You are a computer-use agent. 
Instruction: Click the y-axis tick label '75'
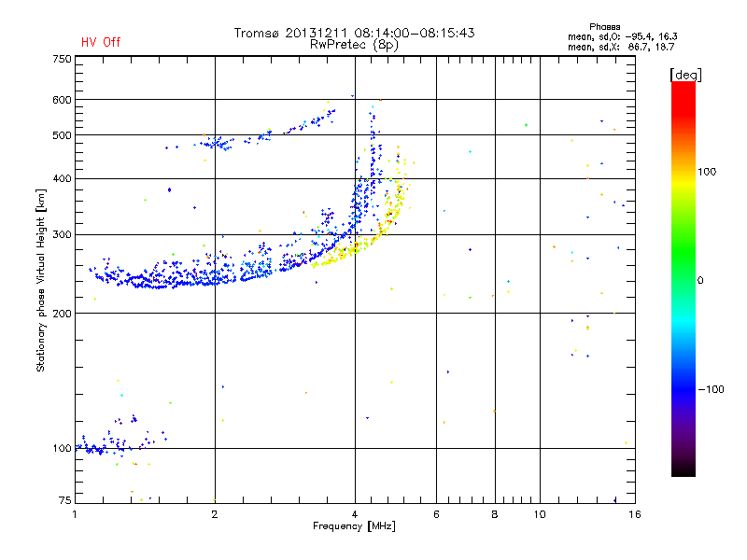click(65, 500)
